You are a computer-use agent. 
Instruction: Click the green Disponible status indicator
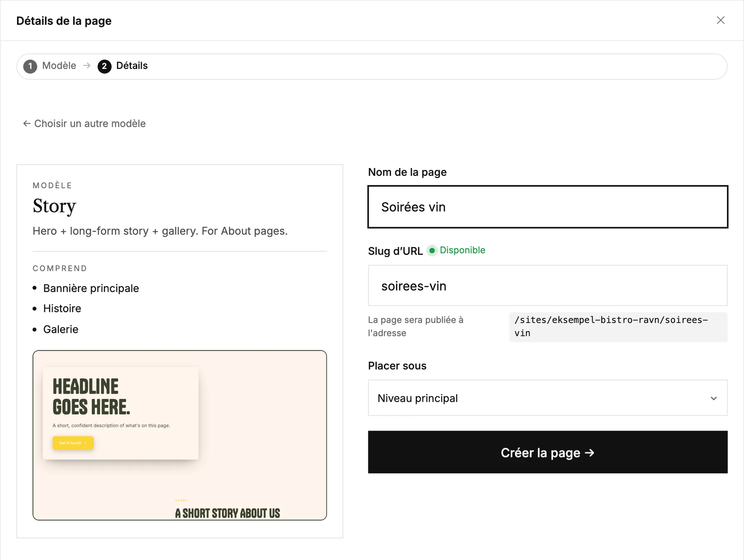coord(456,250)
